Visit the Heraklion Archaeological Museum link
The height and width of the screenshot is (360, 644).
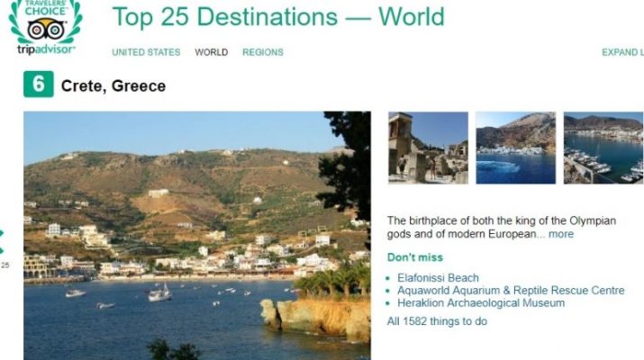481,303
